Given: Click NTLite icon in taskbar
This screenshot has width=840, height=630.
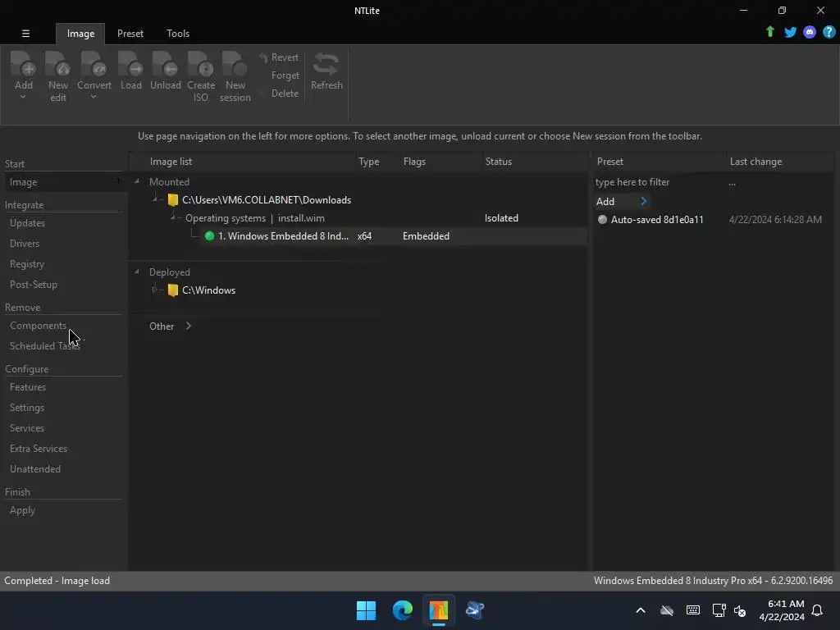Looking at the screenshot, I should (x=438, y=609).
